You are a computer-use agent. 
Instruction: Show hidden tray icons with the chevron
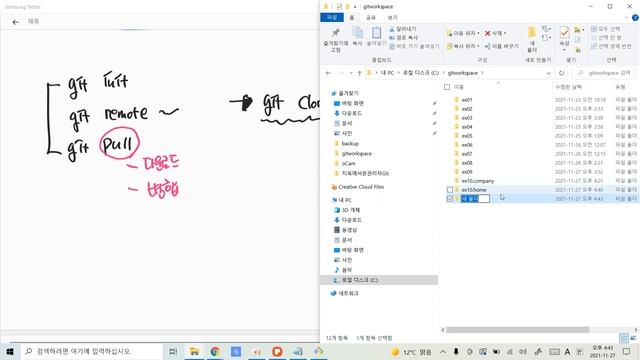[443, 351]
